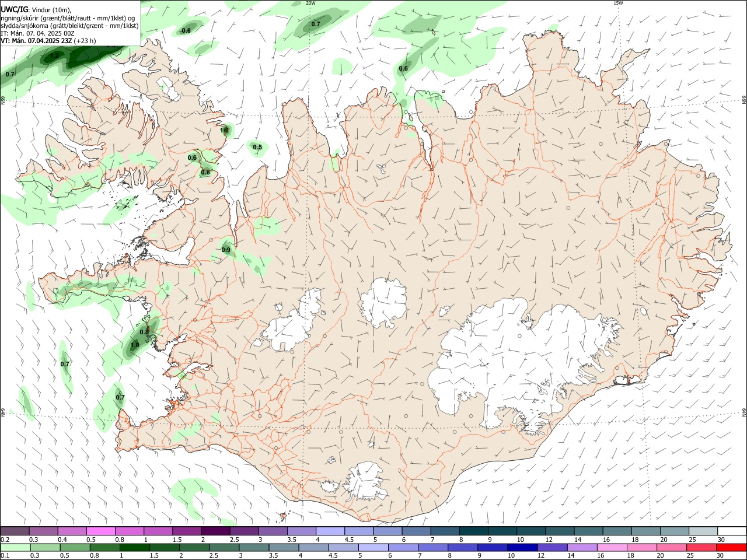Select the dark teal 8 mm snow swatch
Screen dimensions: 747x560
point(473,531)
